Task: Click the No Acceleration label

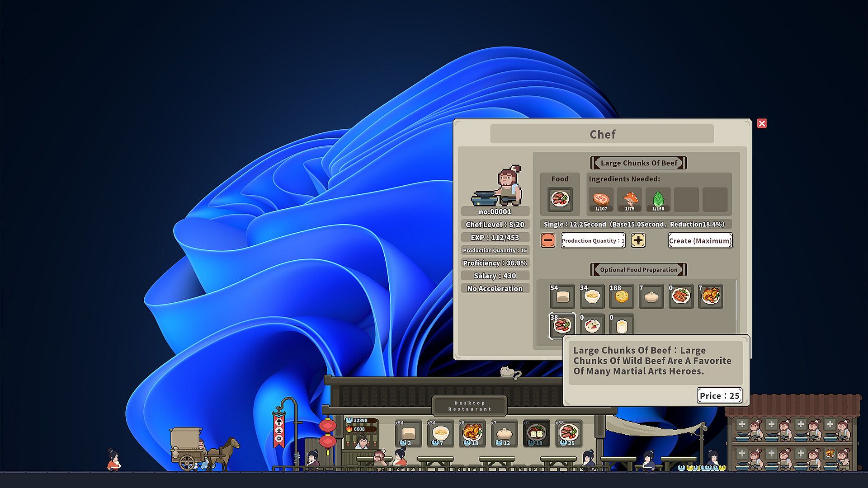Action: tap(495, 288)
